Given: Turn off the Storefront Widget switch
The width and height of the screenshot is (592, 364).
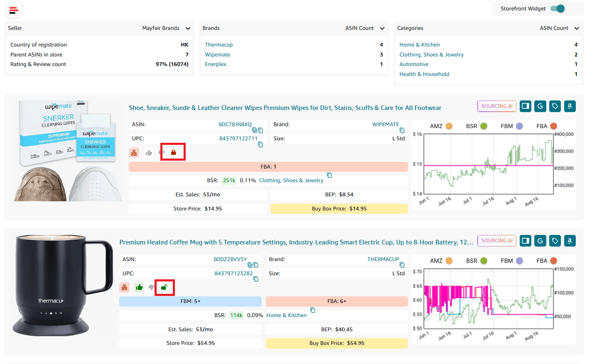Looking at the screenshot, I should [x=558, y=9].
